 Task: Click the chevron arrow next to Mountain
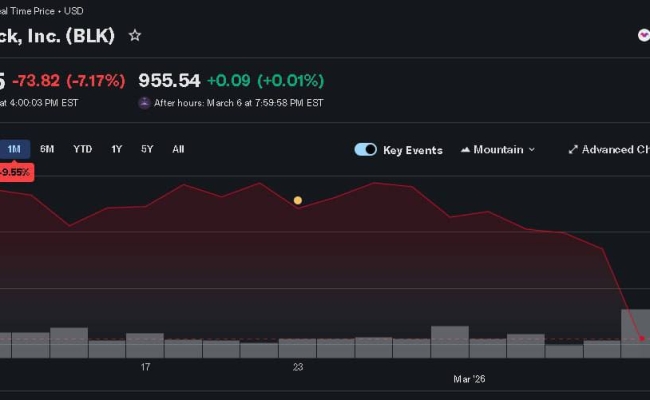[531, 150]
